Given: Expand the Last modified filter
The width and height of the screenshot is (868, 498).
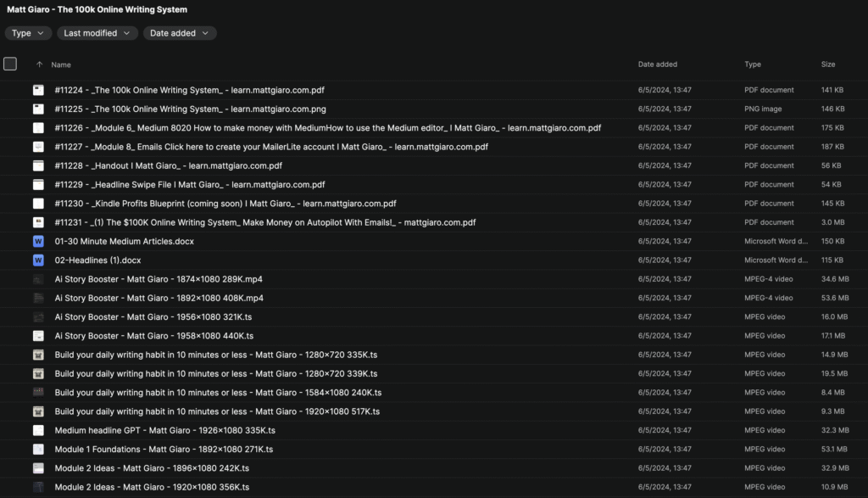Looking at the screenshot, I should click(97, 33).
